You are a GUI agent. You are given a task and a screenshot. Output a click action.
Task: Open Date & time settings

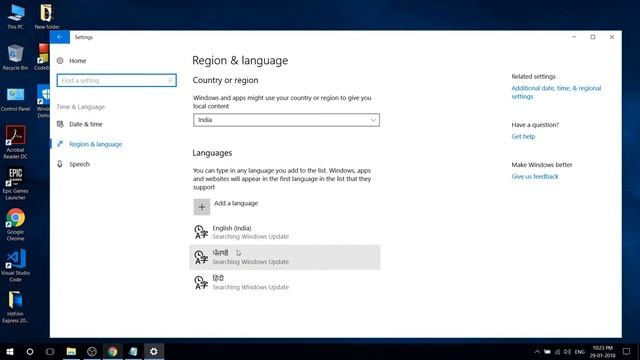(86, 124)
